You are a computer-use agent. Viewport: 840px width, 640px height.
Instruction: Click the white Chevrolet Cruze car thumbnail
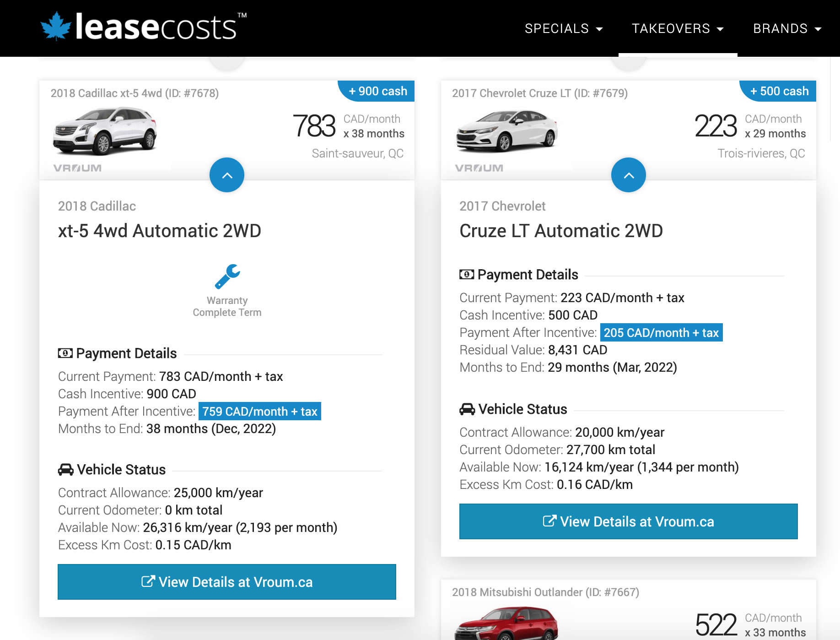(507, 131)
